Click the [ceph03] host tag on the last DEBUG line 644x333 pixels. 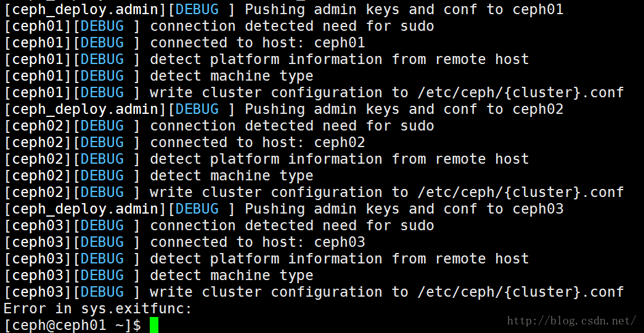tap(38, 292)
